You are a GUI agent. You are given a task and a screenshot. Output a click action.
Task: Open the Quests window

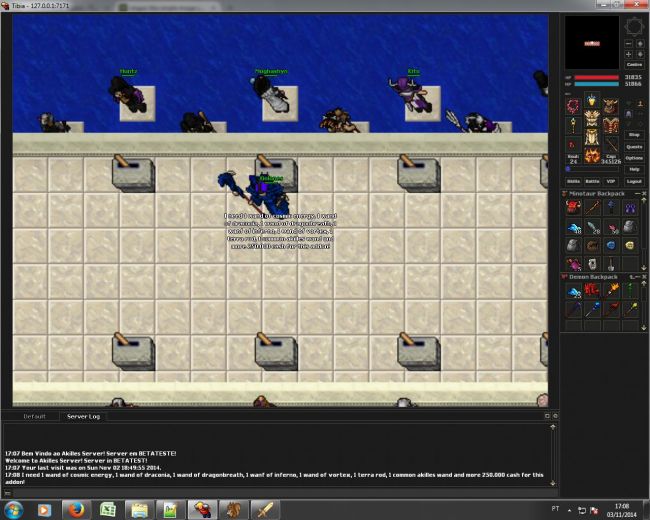[x=634, y=146]
